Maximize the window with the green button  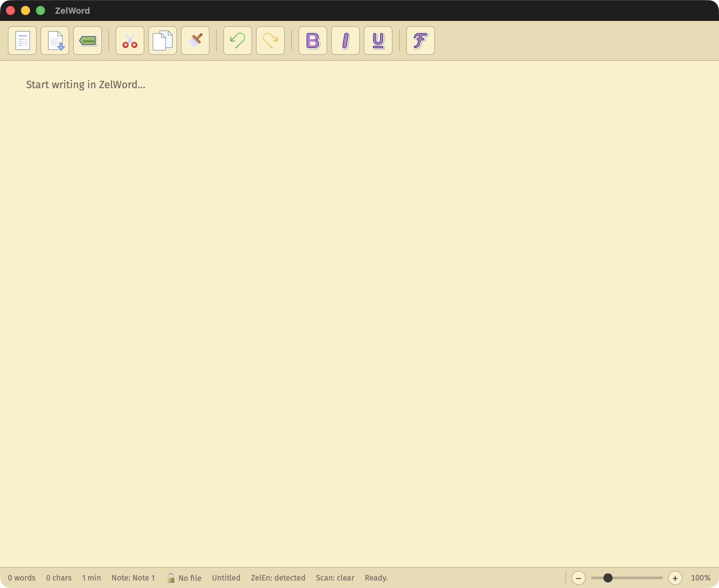coord(40,10)
